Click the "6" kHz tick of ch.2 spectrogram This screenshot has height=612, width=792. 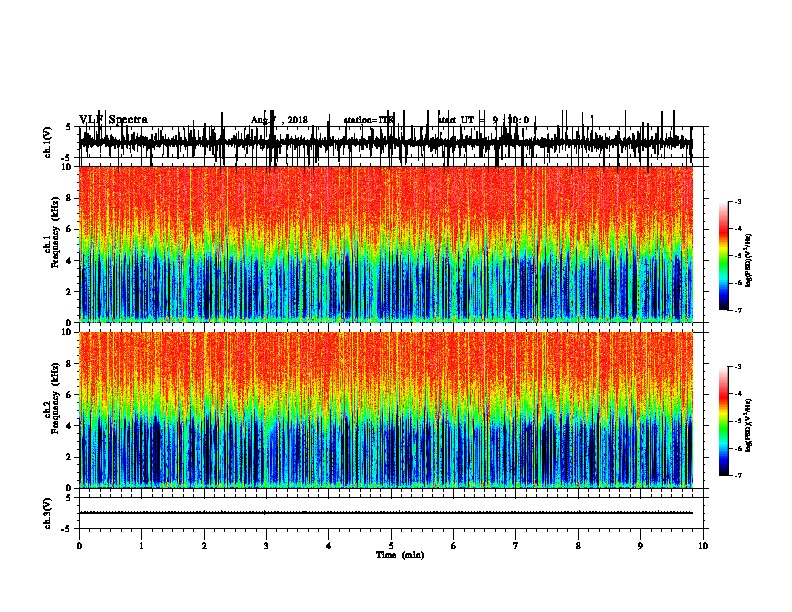click(x=69, y=395)
